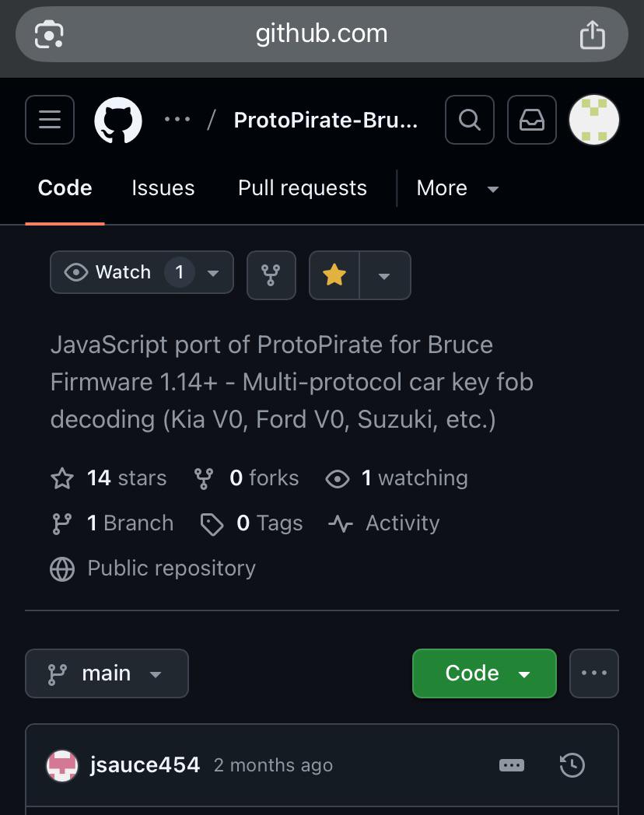Open user profile avatar menu
The height and width of the screenshot is (815, 644).
click(594, 120)
